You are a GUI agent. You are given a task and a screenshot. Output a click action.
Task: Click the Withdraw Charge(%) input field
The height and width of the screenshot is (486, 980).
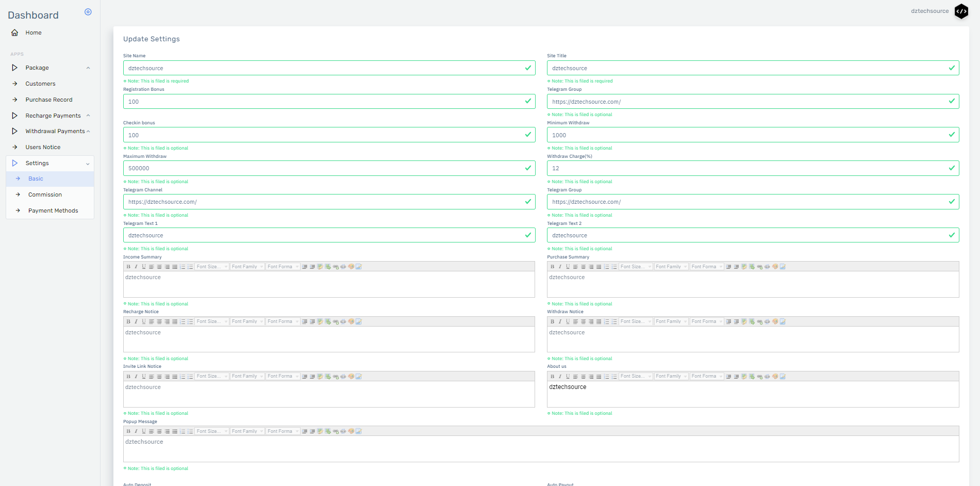[x=748, y=168]
